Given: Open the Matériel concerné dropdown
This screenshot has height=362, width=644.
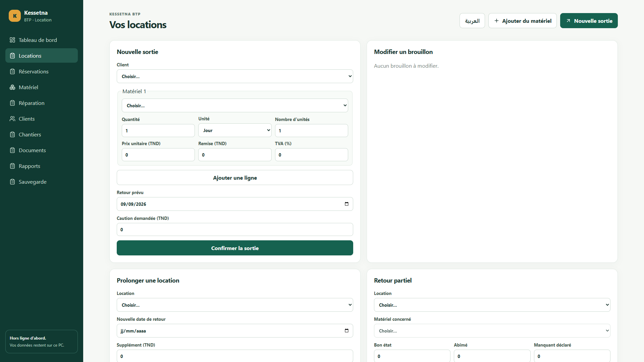Looking at the screenshot, I should (492, 331).
